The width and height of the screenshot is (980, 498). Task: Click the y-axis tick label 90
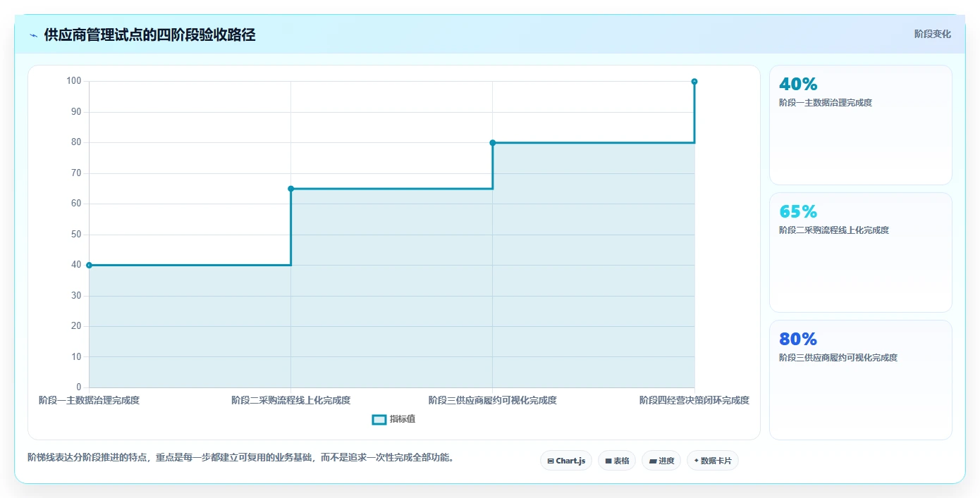76,112
